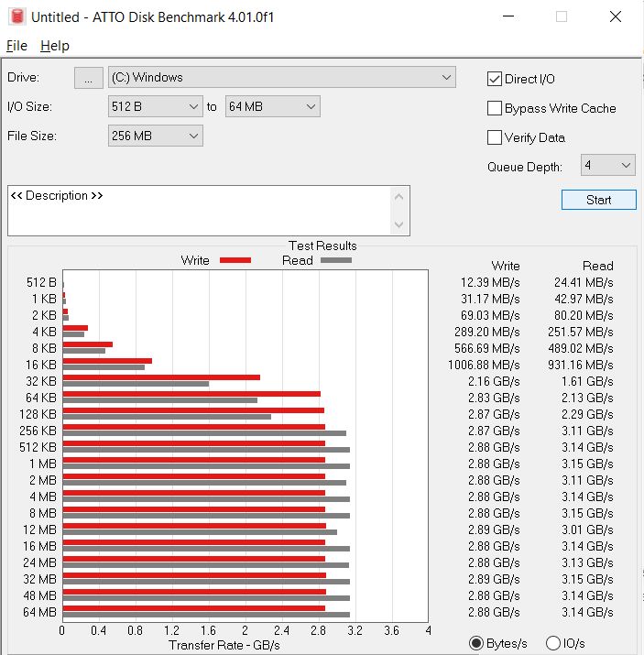Open the Queue Depth dropdown
Viewport: 644px width, 655px height.
[608, 165]
